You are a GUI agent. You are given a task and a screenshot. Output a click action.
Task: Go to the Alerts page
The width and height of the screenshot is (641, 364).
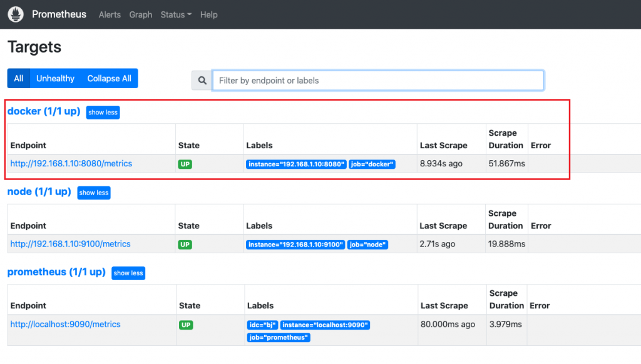tap(110, 15)
